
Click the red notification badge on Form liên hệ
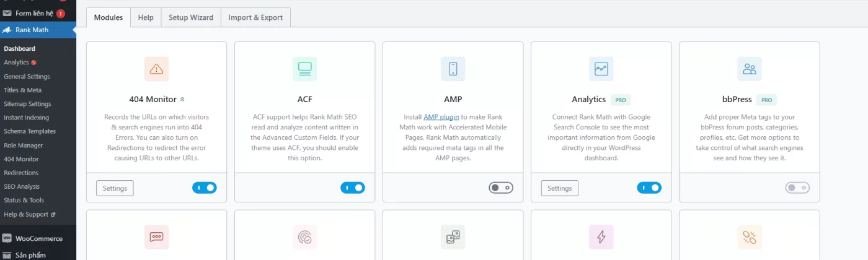click(61, 13)
